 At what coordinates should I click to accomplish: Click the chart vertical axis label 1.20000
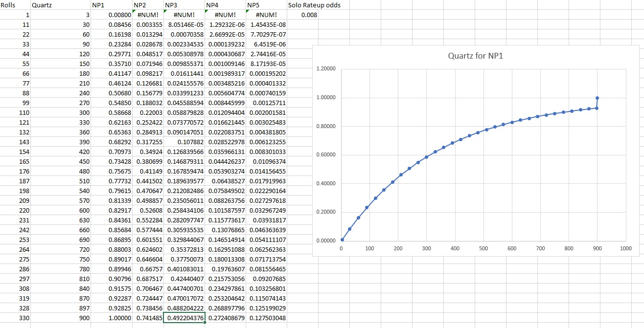click(x=325, y=69)
